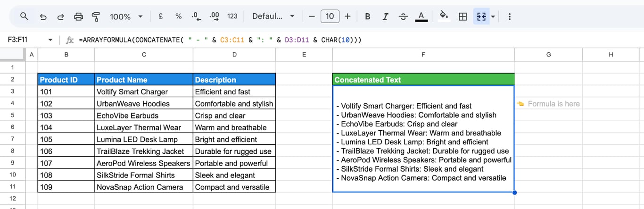The height and width of the screenshot is (209, 644).
Task: Decrease decimal places
Action: pos(196,17)
